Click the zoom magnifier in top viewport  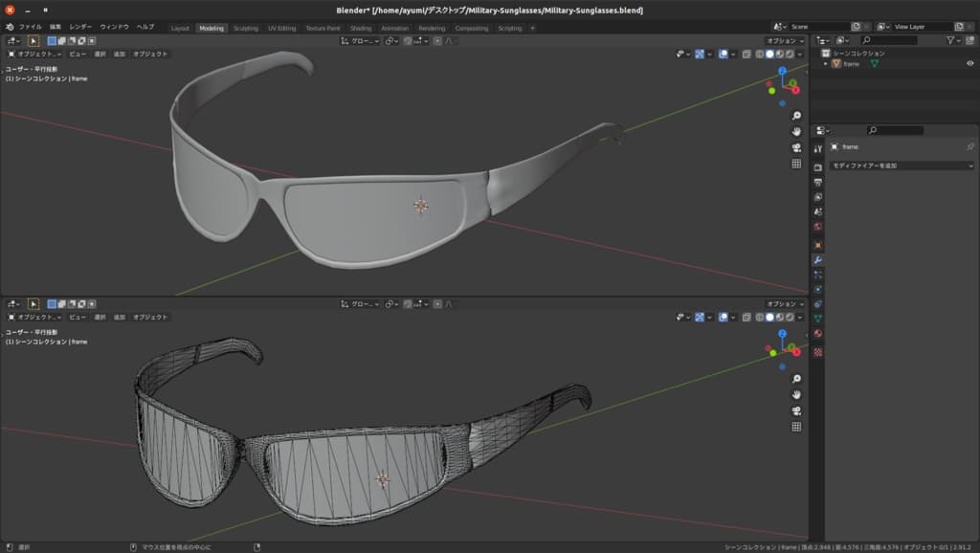tap(796, 116)
